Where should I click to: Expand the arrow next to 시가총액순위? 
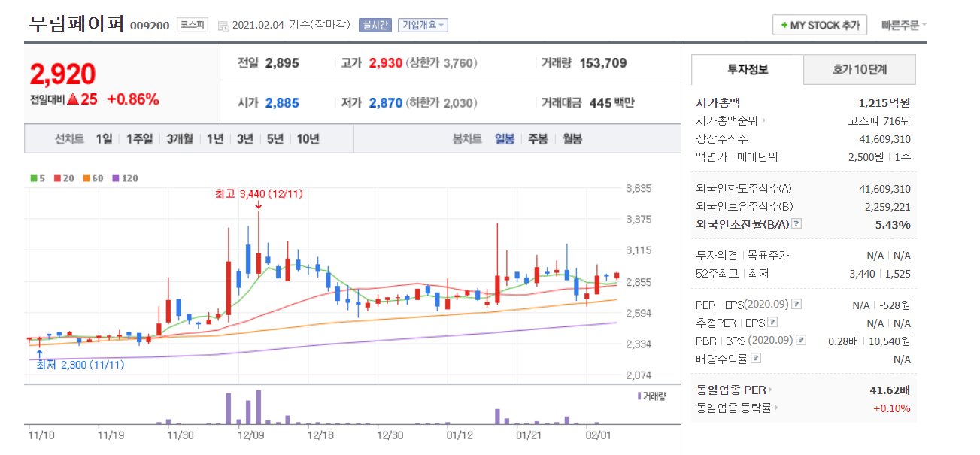764,120
